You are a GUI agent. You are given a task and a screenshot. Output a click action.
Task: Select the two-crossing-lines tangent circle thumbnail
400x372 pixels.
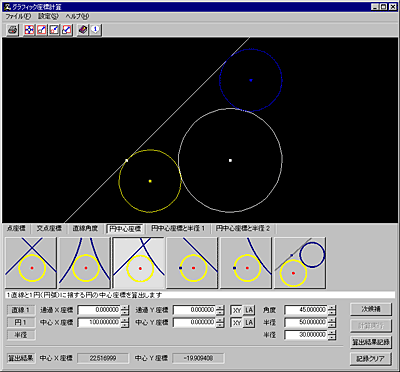31,263
